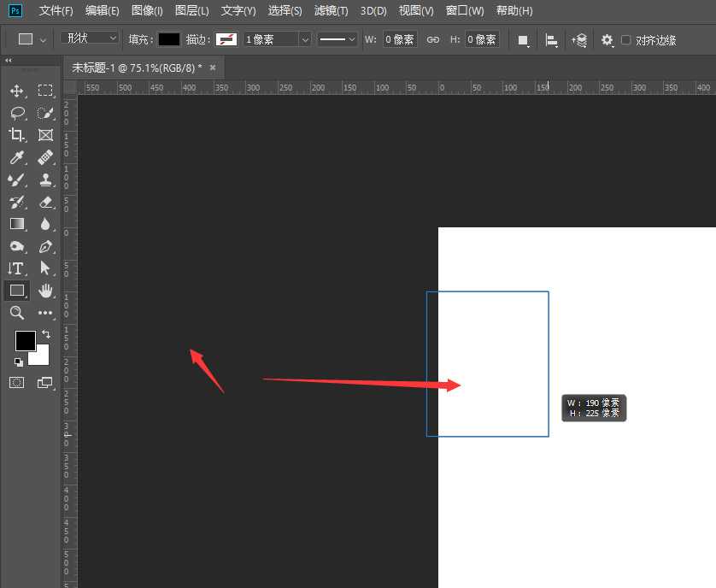Image resolution: width=716 pixels, height=588 pixels.
Task: Select the Move tool
Action: (16, 91)
